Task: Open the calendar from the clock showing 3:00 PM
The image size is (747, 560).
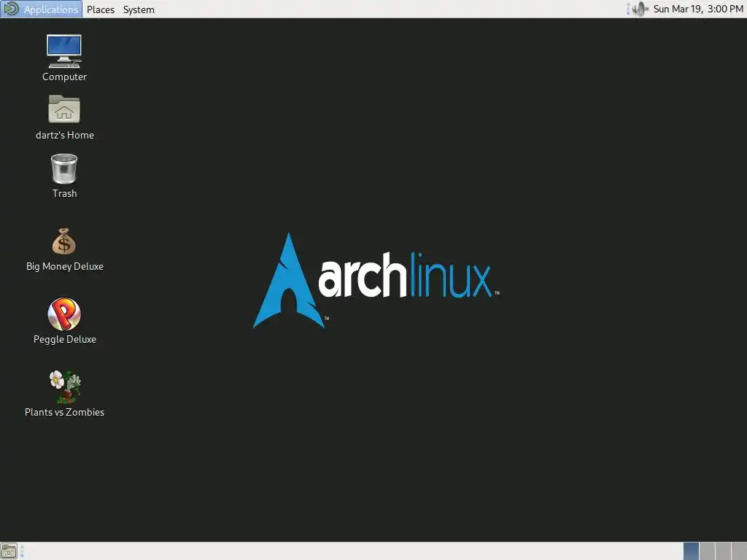Action: [x=698, y=9]
